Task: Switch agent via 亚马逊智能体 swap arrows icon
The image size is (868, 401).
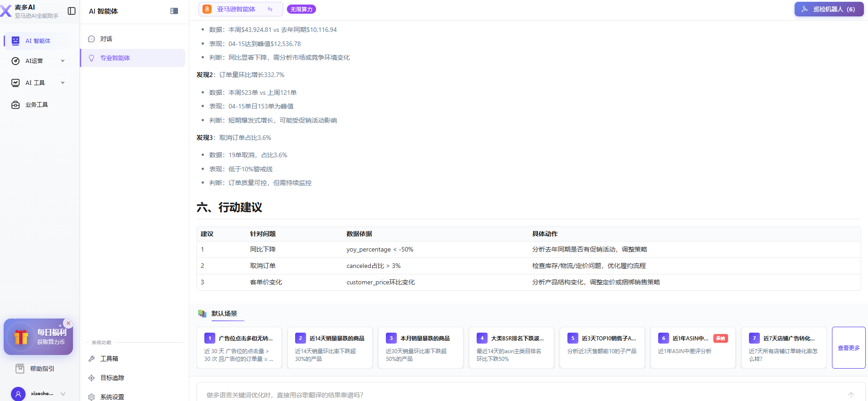Action: [x=270, y=9]
